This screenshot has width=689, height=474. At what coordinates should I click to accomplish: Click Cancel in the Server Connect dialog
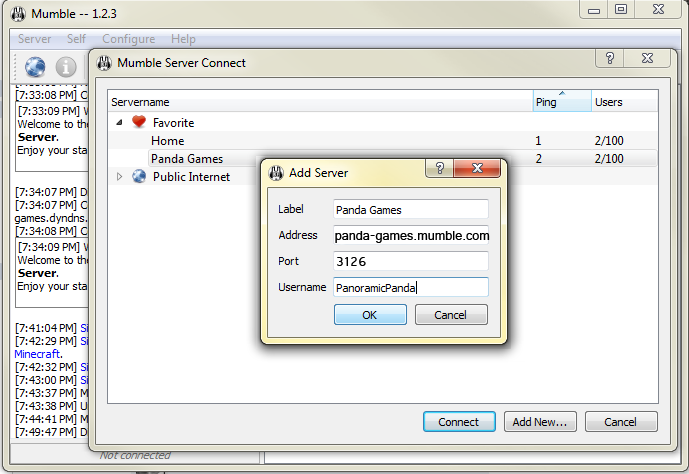click(x=621, y=422)
